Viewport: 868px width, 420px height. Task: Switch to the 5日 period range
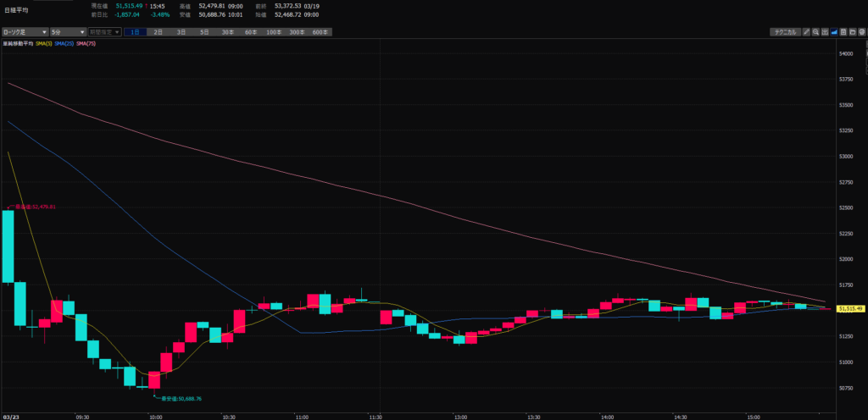(x=204, y=32)
